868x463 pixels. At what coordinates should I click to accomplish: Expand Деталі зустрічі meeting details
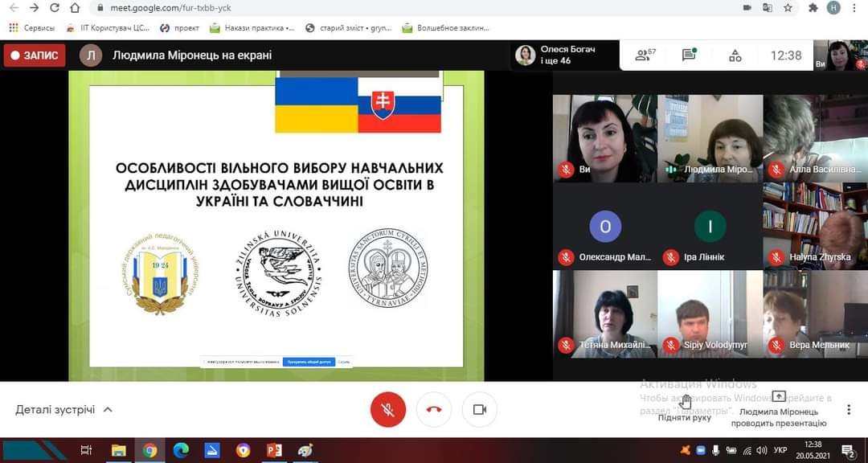coord(63,410)
